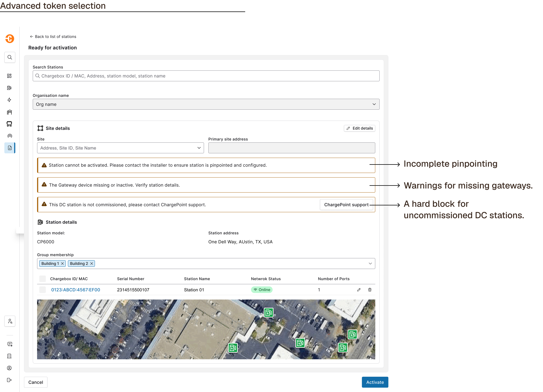Open the 0123:ABCD:4567:EF00 chargebox link
543x392 pixels.
tap(76, 290)
